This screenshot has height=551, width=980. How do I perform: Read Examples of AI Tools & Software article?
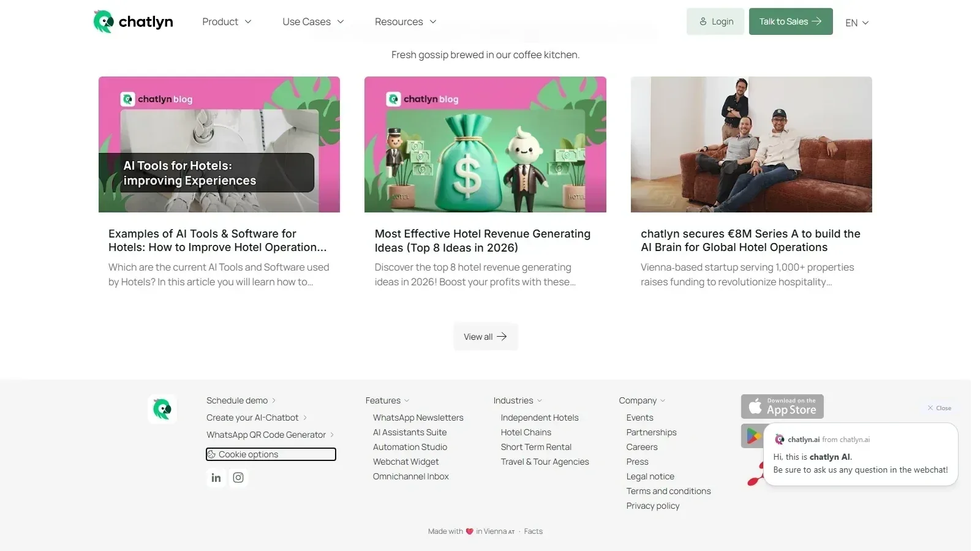pos(217,241)
